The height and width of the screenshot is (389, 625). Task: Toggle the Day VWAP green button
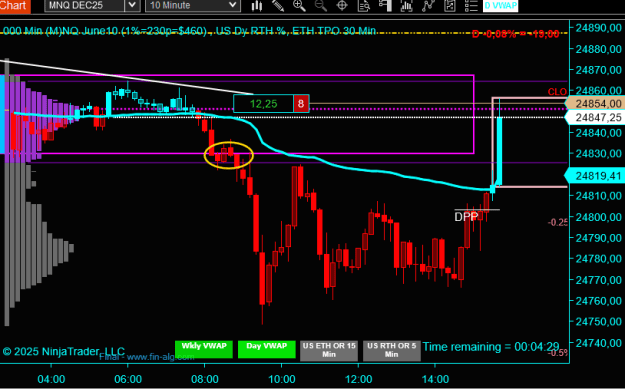tap(267, 349)
